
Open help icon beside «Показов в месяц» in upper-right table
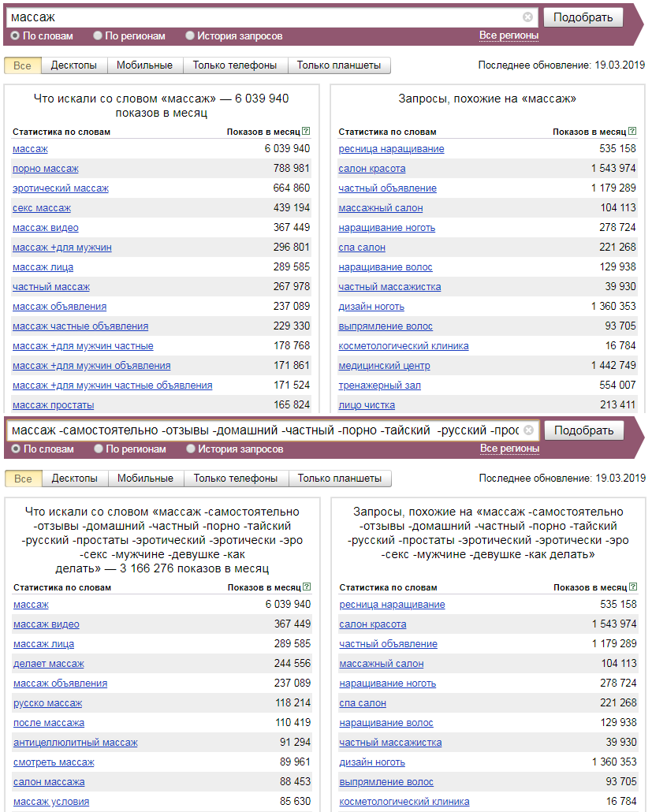pos(632,132)
